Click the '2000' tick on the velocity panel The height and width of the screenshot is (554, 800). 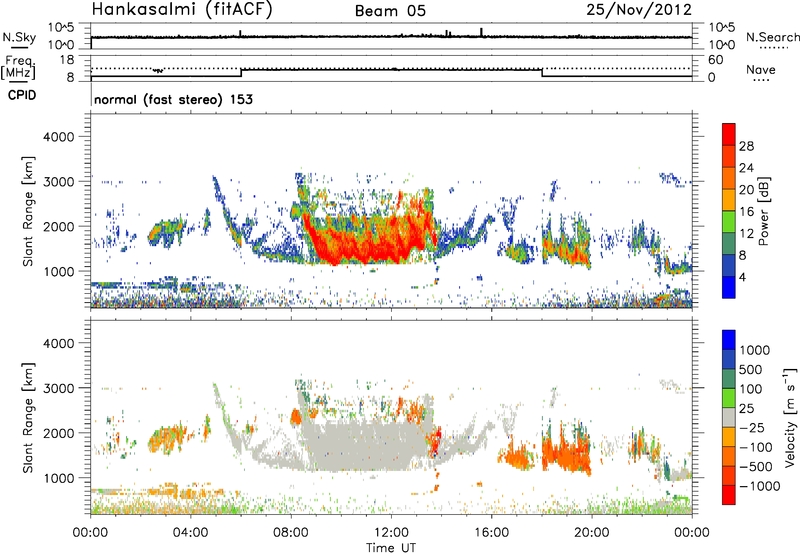(58, 433)
